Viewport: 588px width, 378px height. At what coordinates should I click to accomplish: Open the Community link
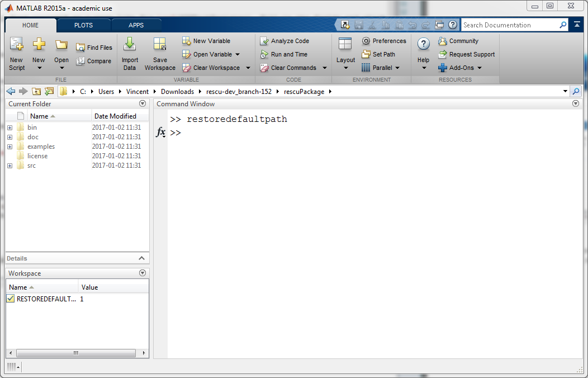point(458,40)
